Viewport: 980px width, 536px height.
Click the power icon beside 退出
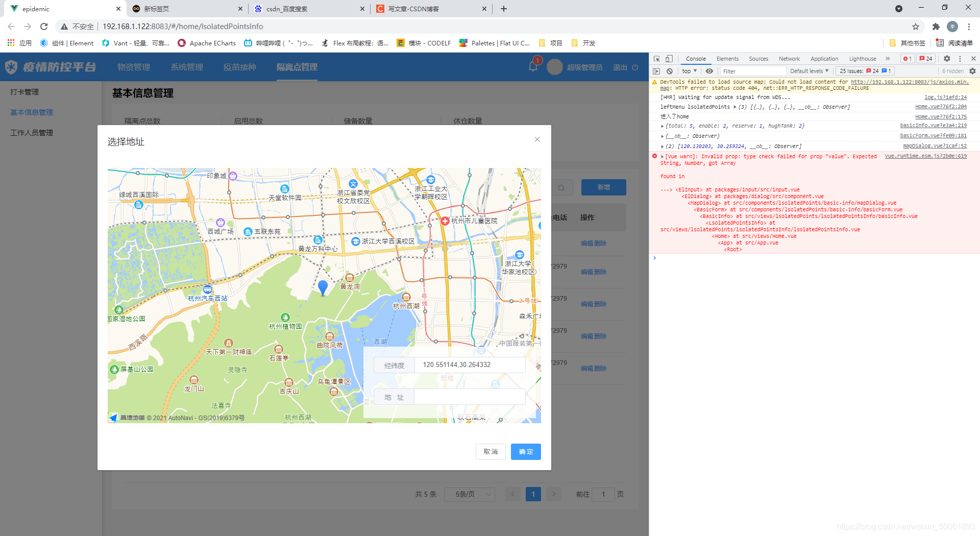click(x=635, y=67)
